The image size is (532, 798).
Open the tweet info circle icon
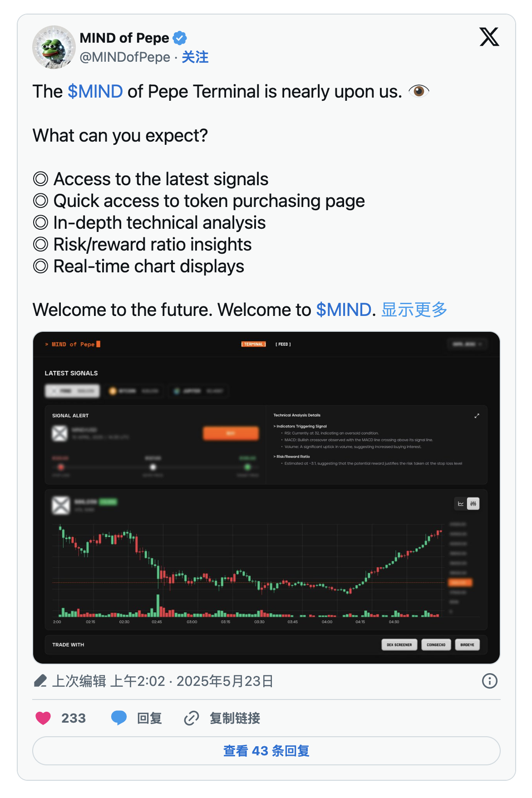[x=489, y=681]
